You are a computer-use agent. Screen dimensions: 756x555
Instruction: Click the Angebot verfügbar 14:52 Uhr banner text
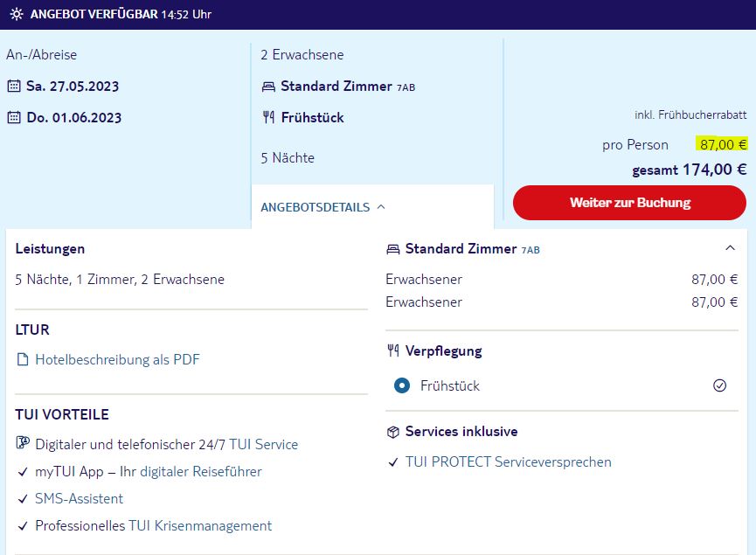[x=121, y=14]
